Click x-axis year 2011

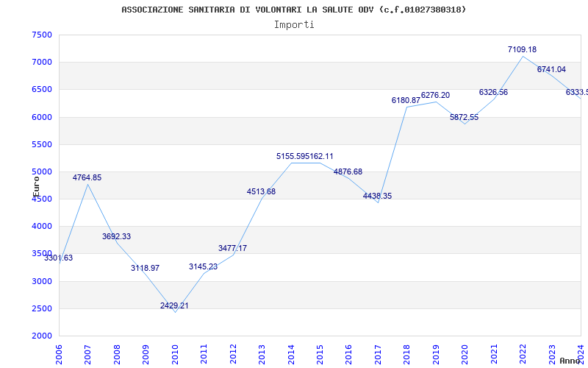(x=204, y=354)
